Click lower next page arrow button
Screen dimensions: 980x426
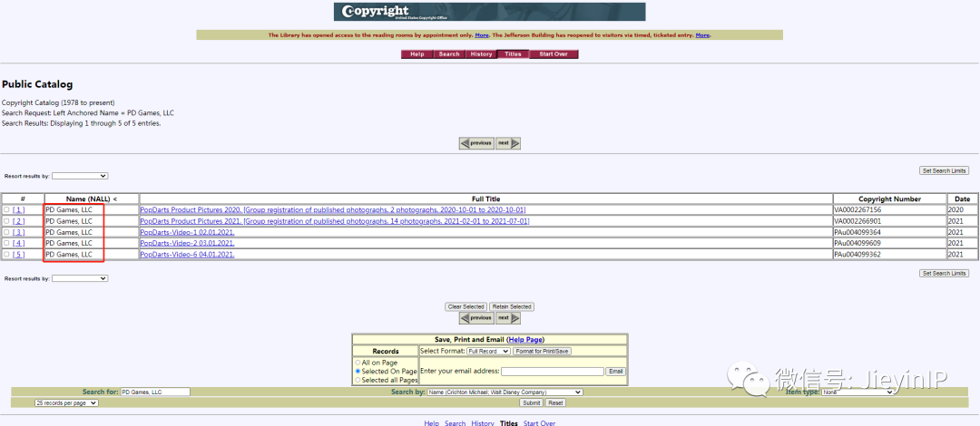pyautogui.click(x=507, y=318)
